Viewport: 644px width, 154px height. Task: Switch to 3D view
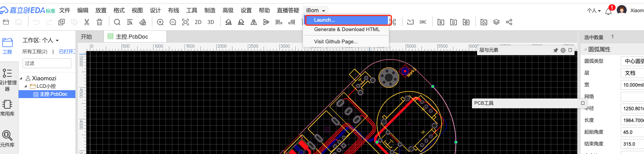[x=211, y=22]
